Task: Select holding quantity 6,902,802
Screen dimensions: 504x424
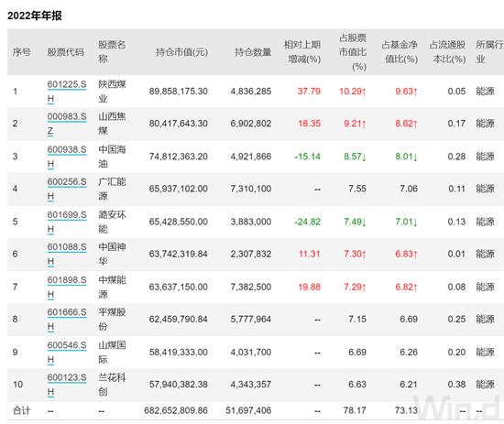Action: [x=251, y=124]
